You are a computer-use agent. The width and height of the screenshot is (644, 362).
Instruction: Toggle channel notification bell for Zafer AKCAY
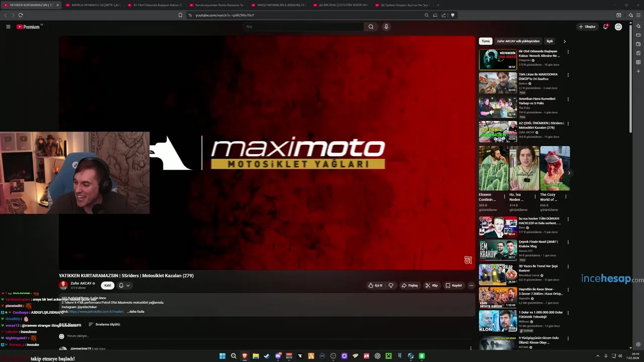[121, 285]
